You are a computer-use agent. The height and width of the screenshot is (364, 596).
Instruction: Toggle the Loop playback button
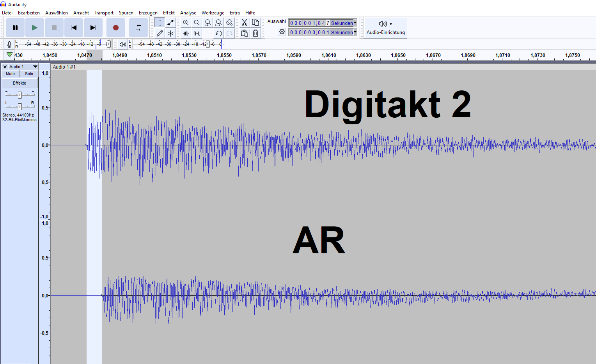(138, 28)
